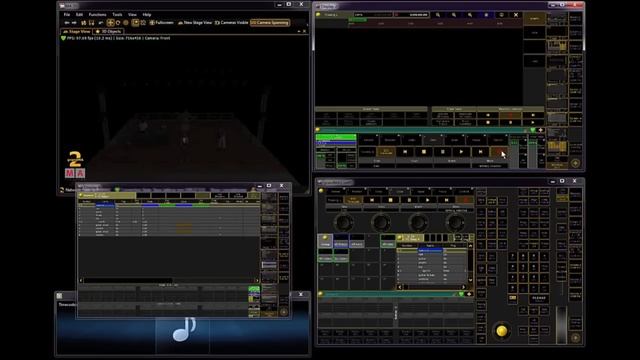Click scroll-right arrow in small sequence window
The width and height of the screenshot is (640, 360).
click(x=257, y=280)
